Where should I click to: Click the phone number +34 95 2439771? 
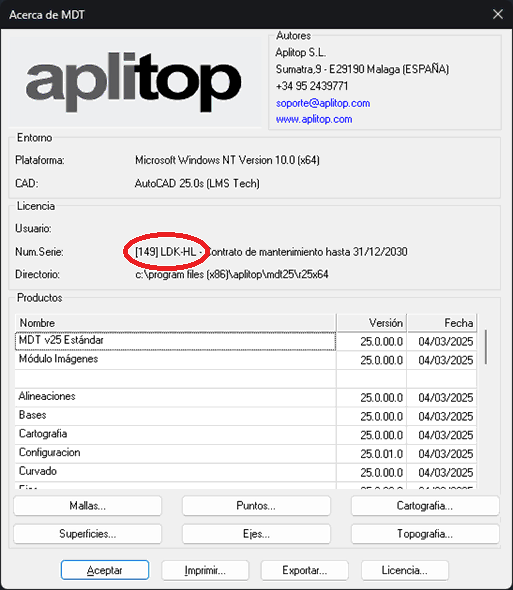click(312, 86)
